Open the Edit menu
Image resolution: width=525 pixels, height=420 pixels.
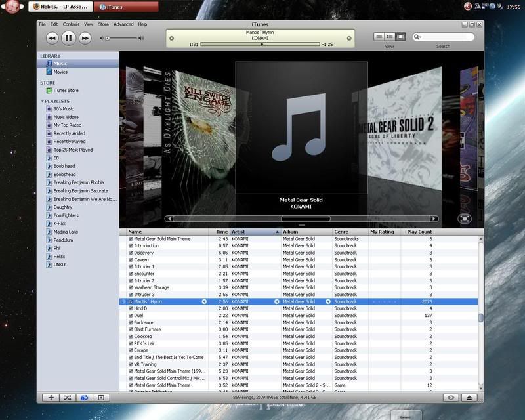coord(54,24)
